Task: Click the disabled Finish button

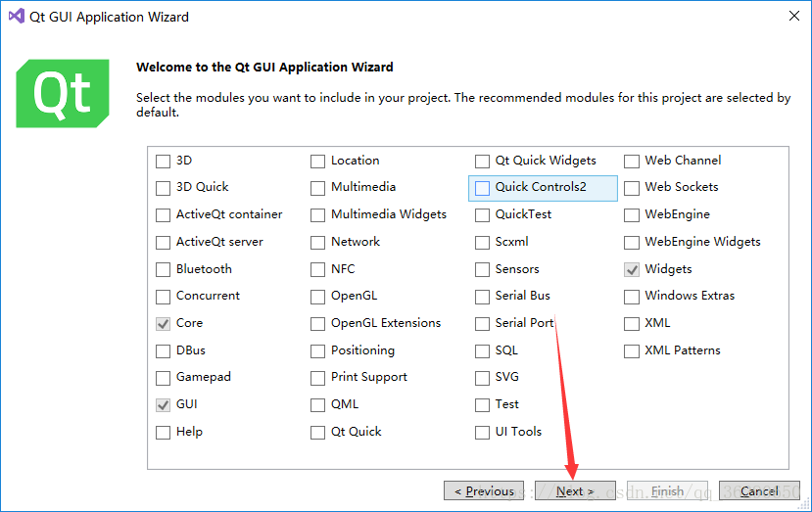Action: pos(667,490)
